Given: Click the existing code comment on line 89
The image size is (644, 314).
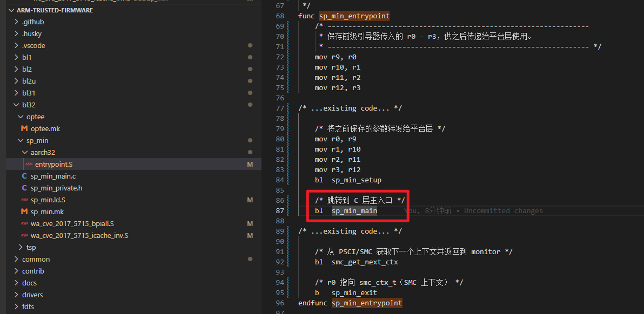Looking at the screenshot, I should (x=350, y=231).
